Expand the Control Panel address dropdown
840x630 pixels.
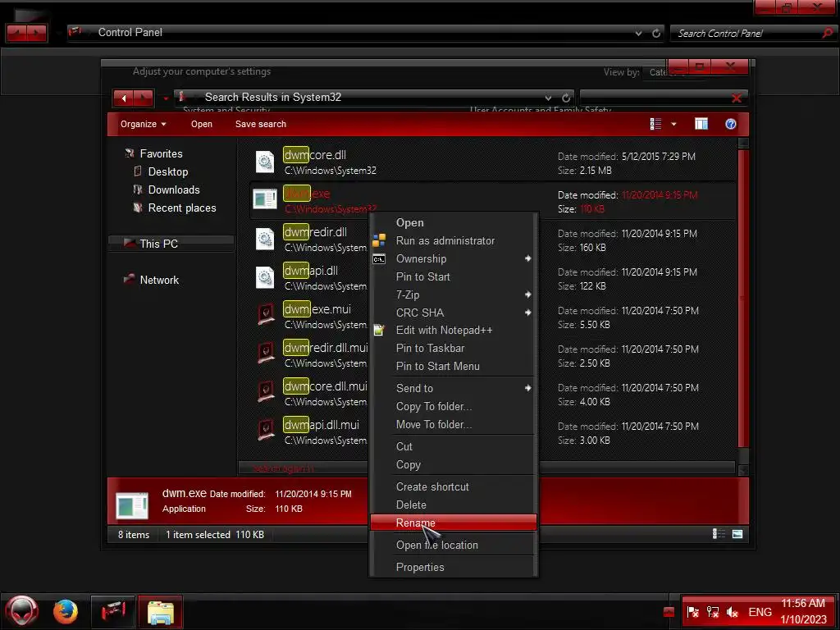[x=638, y=33]
